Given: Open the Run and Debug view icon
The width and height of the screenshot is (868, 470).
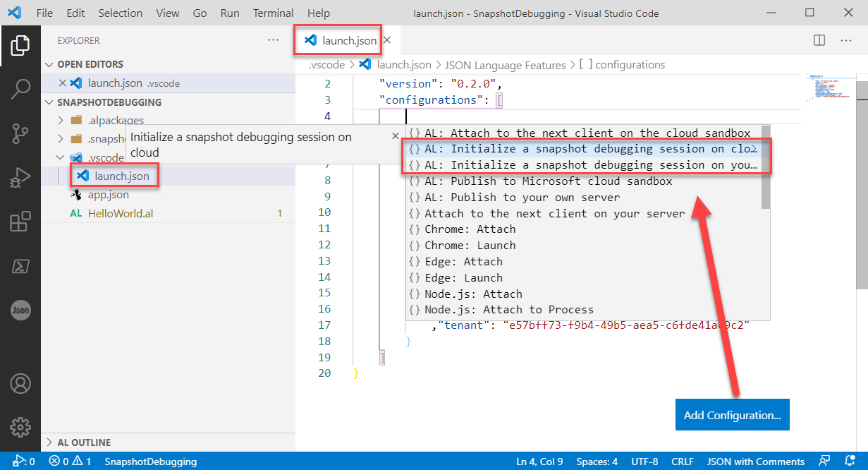Looking at the screenshot, I should (x=20, y=178).
